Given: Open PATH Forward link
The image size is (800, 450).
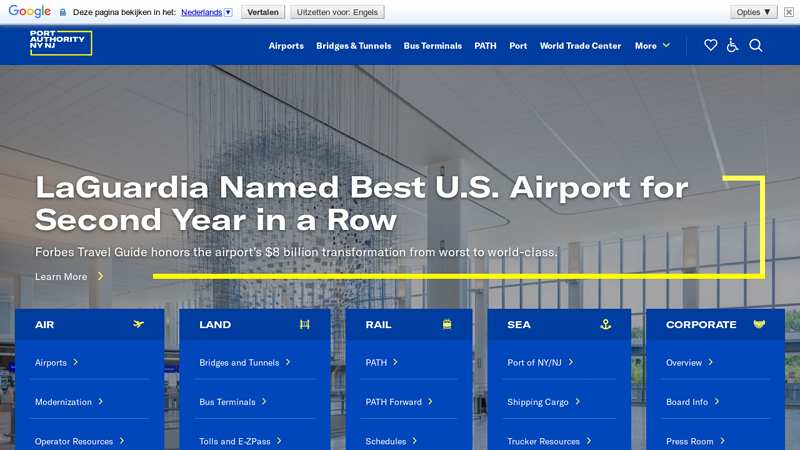Looking at the screenshot, I should pos(399,402).
